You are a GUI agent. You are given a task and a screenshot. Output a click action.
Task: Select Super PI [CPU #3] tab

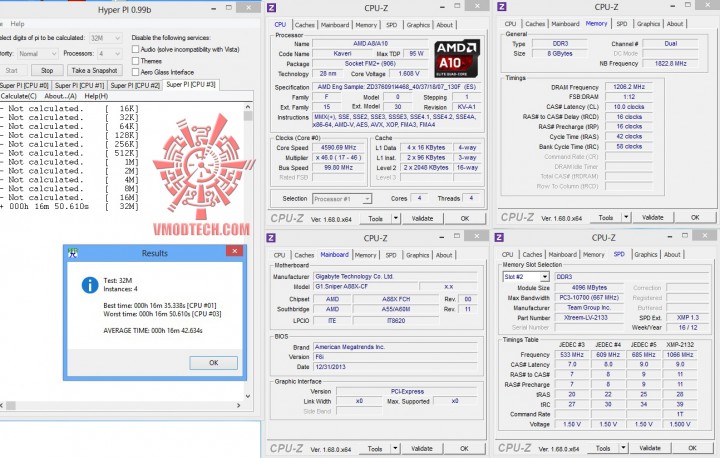coord(191,85)
